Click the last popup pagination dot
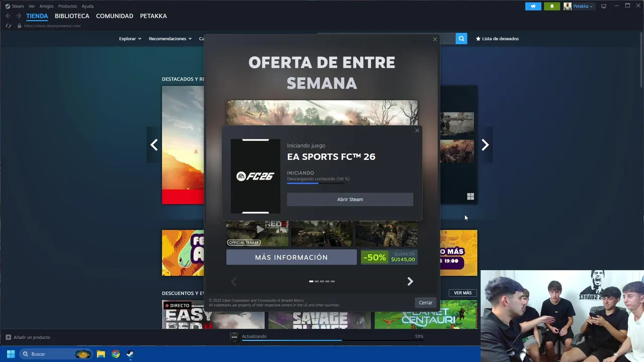 [333, 282]
